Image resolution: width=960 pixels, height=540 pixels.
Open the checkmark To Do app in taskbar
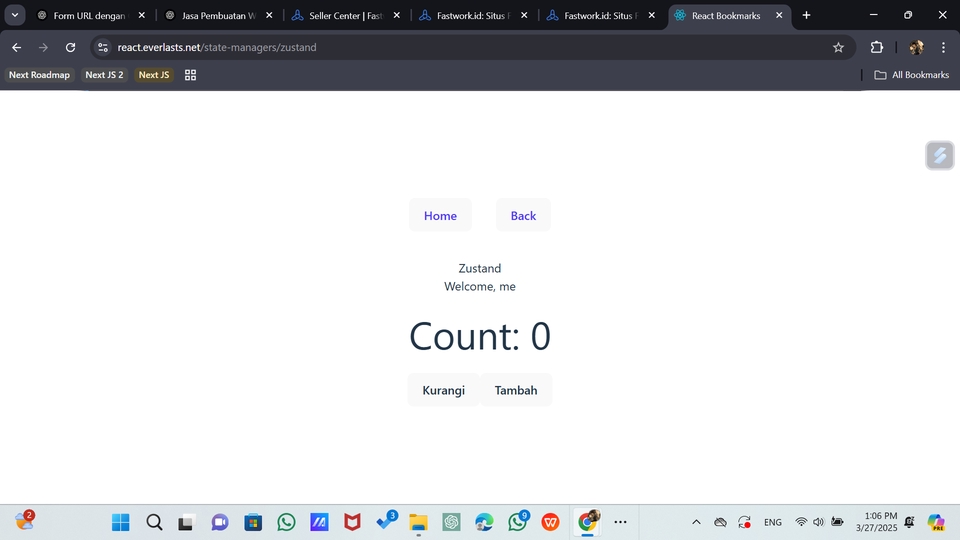386,521
